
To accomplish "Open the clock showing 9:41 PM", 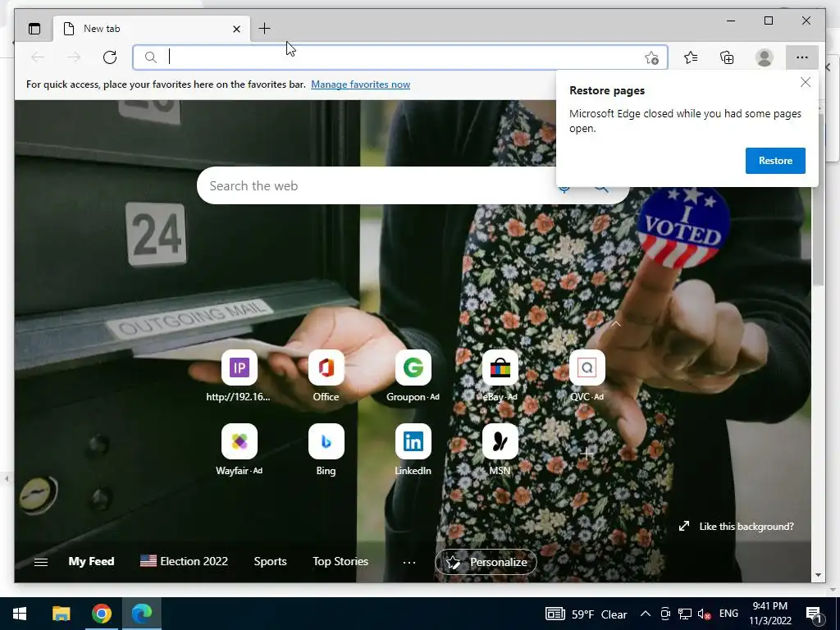I will (769, 614).
